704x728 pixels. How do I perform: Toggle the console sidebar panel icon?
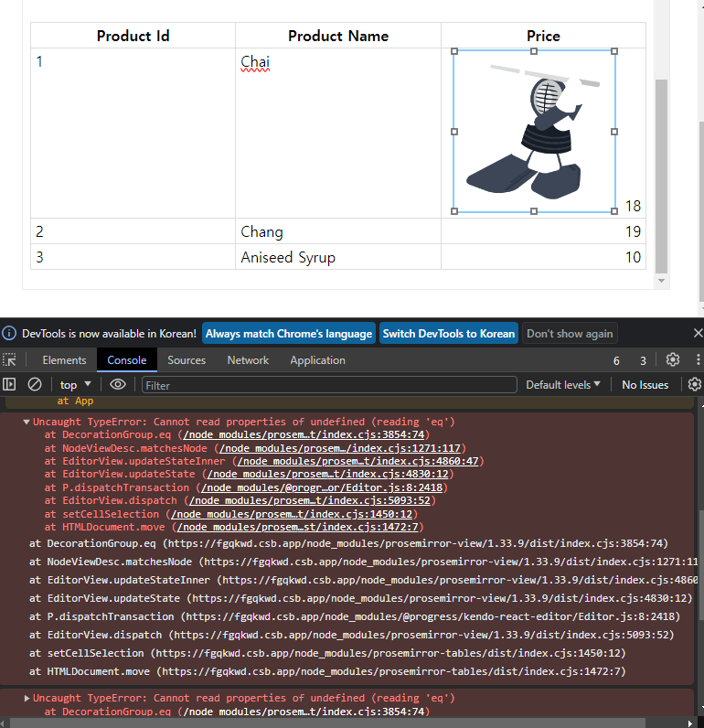9,385
